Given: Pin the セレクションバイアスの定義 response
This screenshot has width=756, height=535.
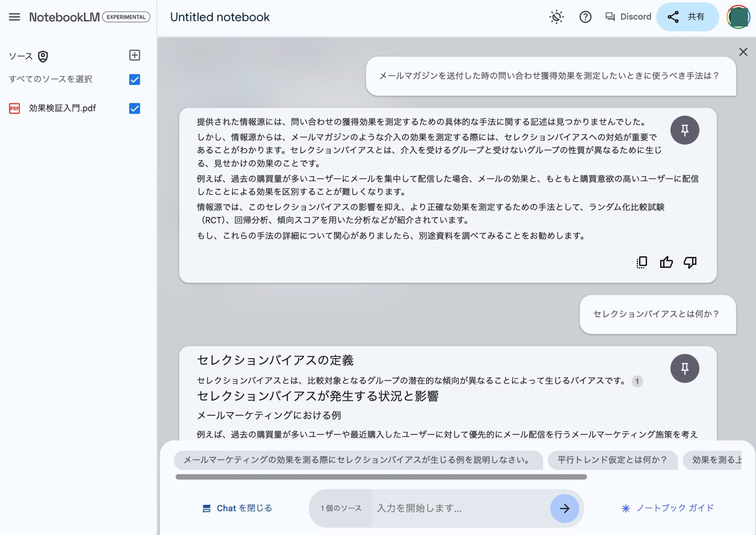Looking at the screenshot, I should click(x=684, y=368).
